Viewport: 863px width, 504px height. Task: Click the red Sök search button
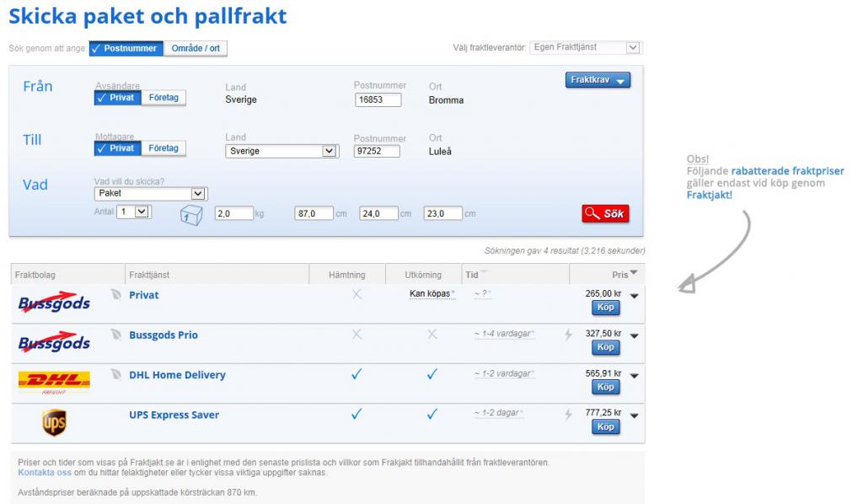click(605, 213)
